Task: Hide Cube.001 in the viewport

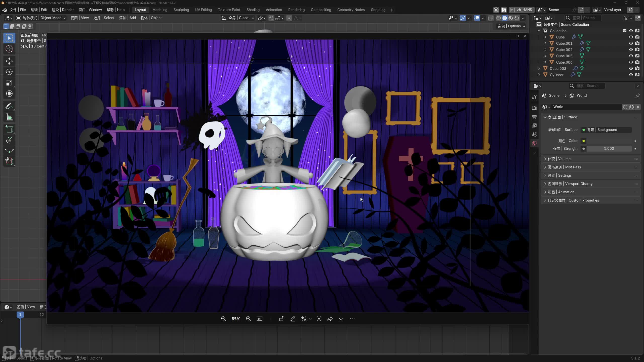Action: pos(631,43)
